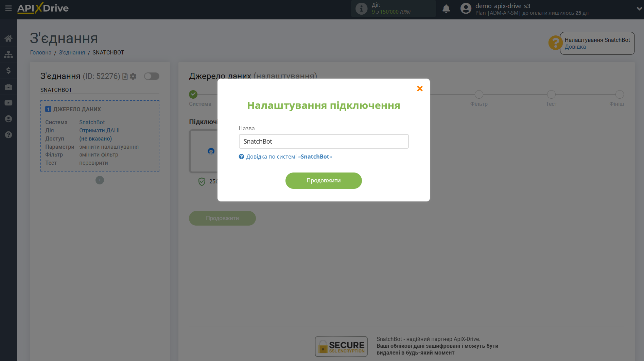Go to З'єднання breadcrumb link
Image resolution: width=644 pixels, height=361 pixels.
[72, 52]
